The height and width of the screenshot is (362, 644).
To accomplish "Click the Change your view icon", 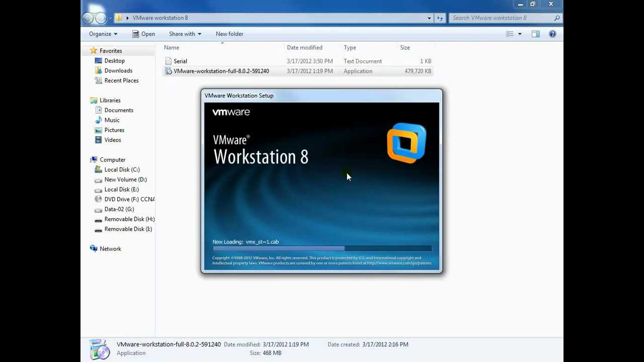I will (x=510, y=34).
